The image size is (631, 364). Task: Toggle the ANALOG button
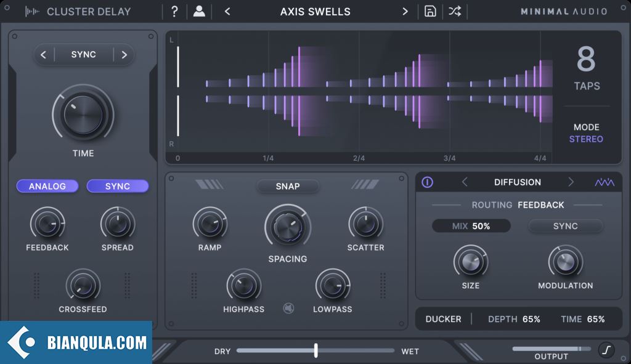coord(47,186)
